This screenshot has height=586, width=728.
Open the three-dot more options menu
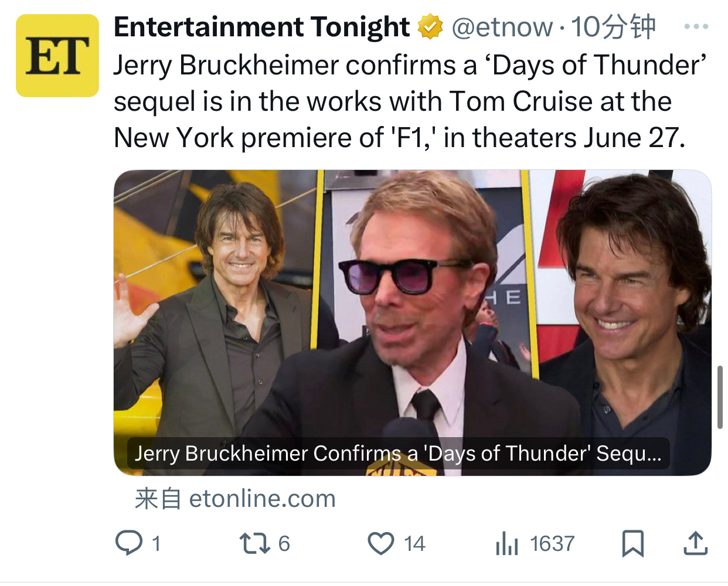[696, 27]
